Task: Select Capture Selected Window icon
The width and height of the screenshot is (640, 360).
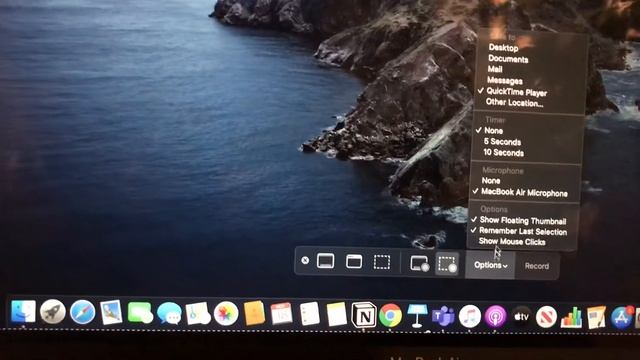Action: coord(354,261)
